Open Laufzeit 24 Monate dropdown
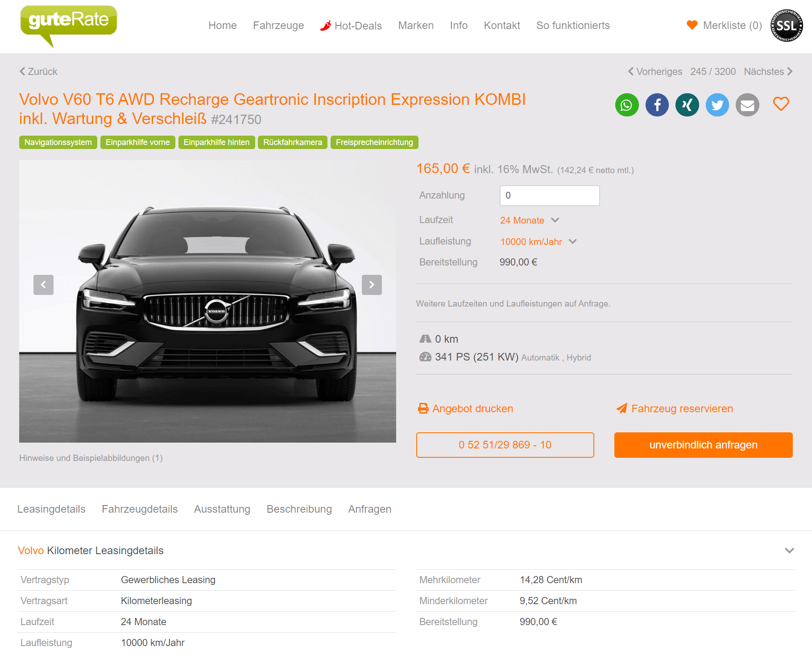This screenshot has width=812, height=655. coord(530,220)
